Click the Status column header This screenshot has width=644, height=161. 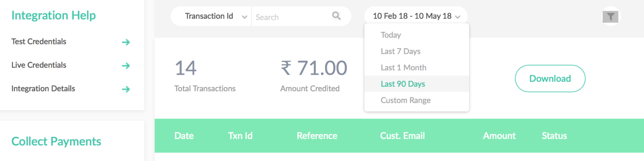pyautogui.click(x=554, y=136)
